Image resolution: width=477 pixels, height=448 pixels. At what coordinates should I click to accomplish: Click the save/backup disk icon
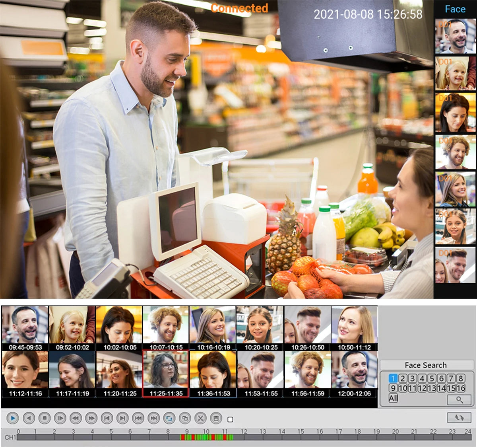tap(216, 418)
